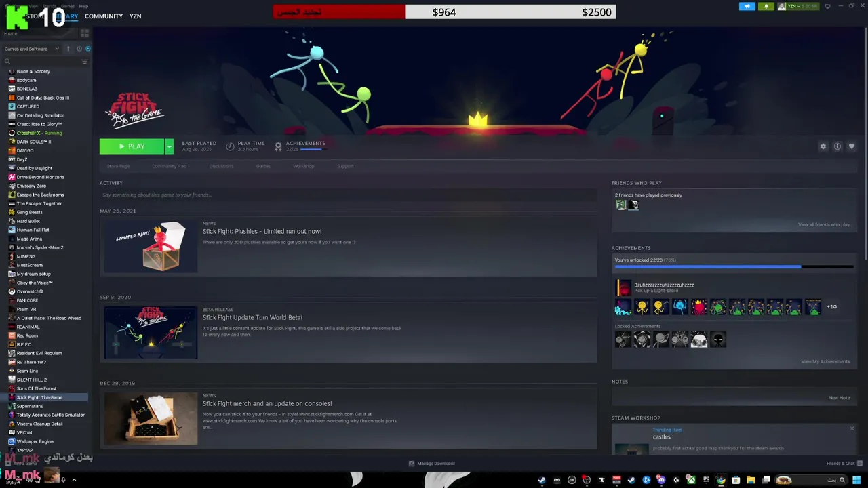Open Manage Downloads at the bottom
This screenshot has height=488, width=868.
point(432,464)
